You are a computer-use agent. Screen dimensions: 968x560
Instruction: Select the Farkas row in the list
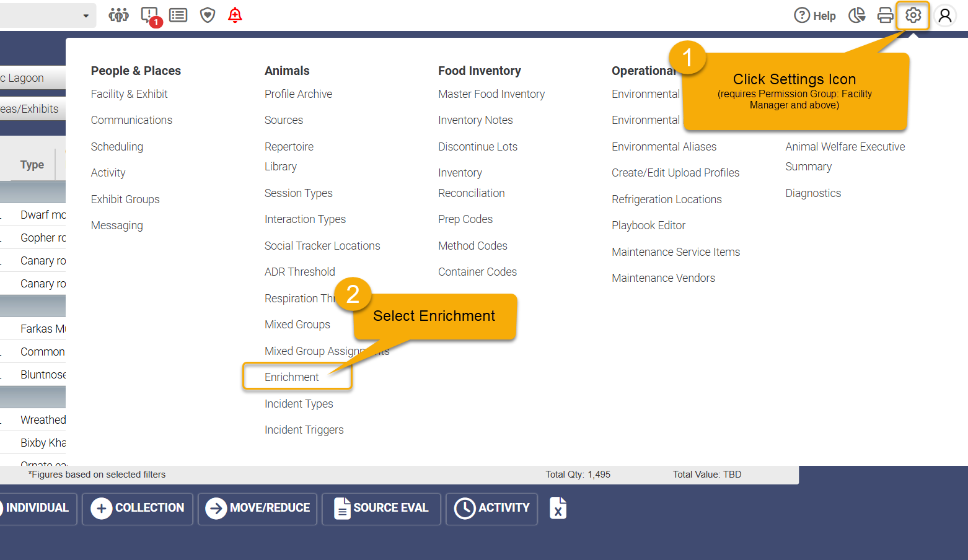pyautogui.click(x=33, y=329)
